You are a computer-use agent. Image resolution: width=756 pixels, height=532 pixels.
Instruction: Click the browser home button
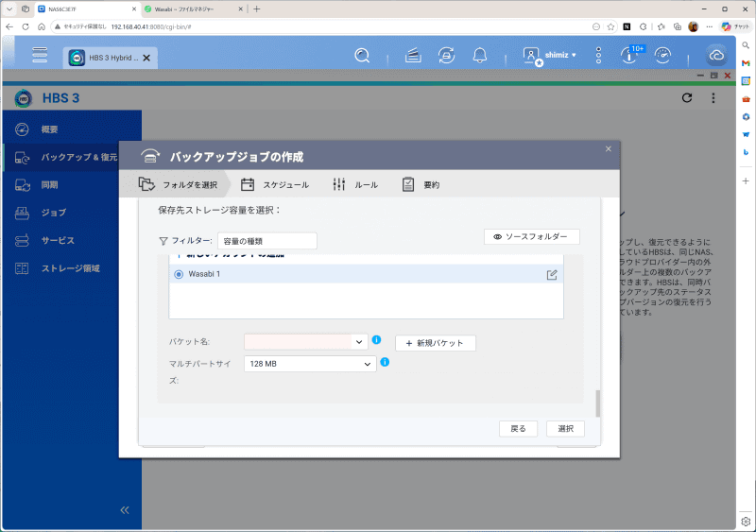click(x=42, y=26)
